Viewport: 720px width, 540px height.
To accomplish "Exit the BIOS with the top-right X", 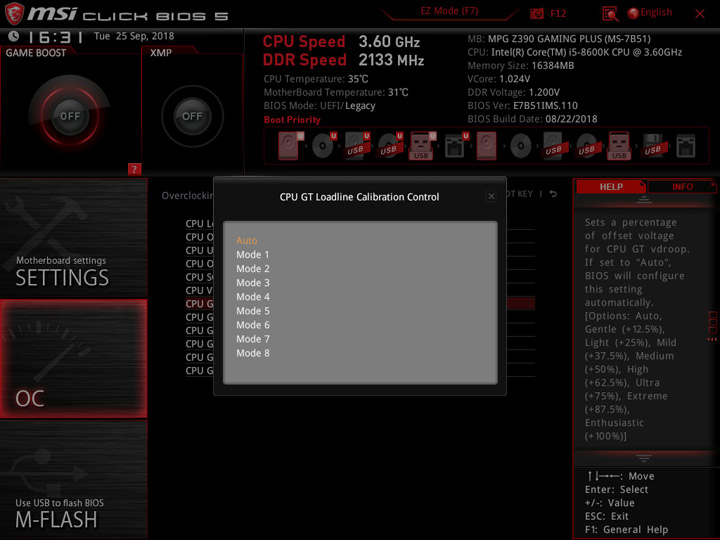I will pos(699,14).
